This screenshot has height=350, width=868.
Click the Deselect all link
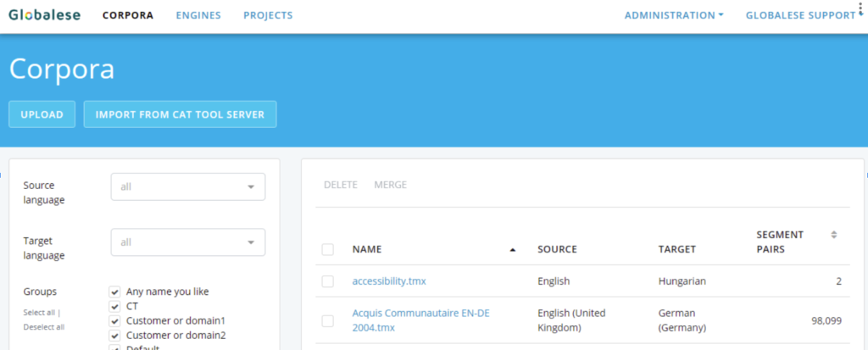pyautogui.click(x=44, y=327)
